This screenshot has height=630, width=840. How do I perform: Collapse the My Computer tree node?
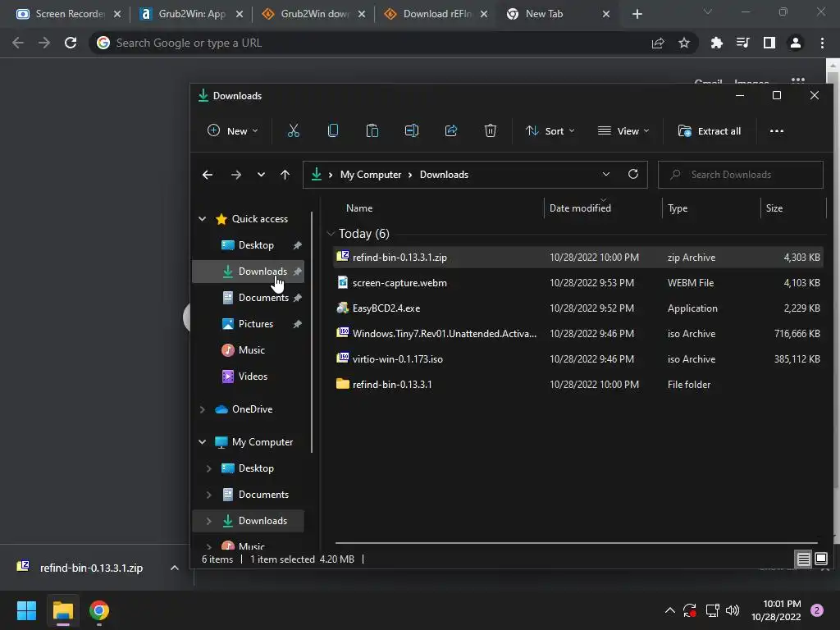tap(202, 442)
